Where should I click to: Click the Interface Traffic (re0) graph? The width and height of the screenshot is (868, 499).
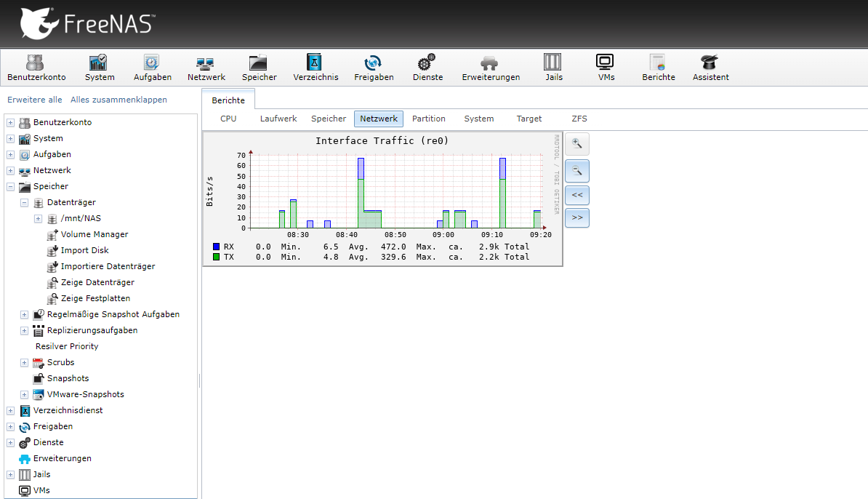point(382,199)
